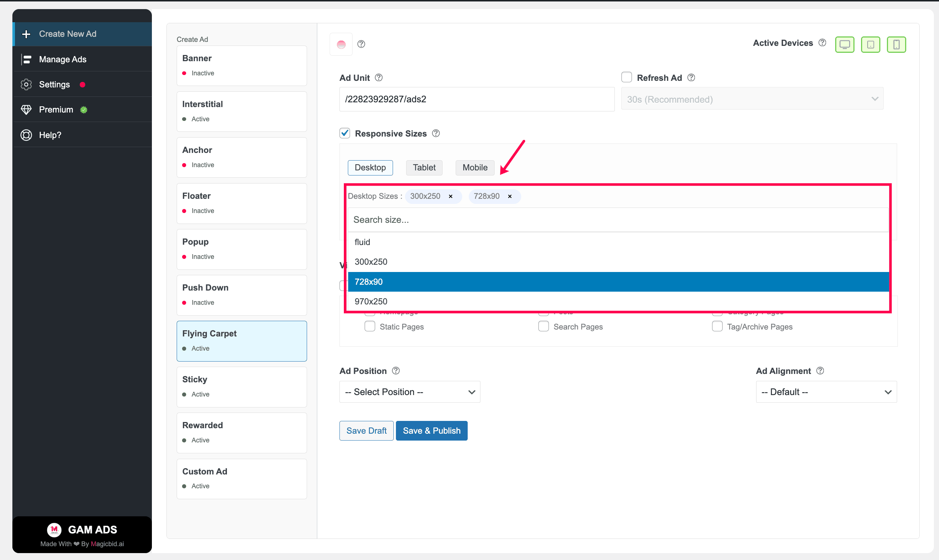
Task: Click the Save Draft button
Action: pos(366,431)
